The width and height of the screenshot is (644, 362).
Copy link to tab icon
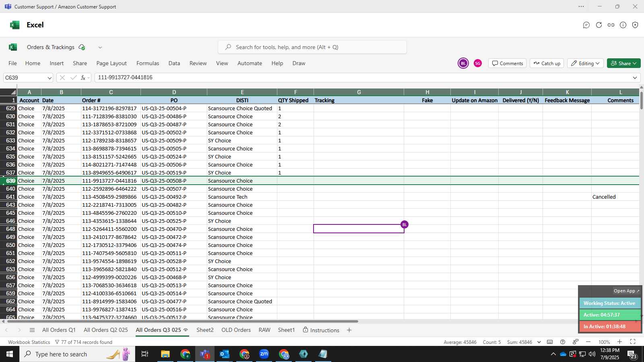click(x=611, y=25)
